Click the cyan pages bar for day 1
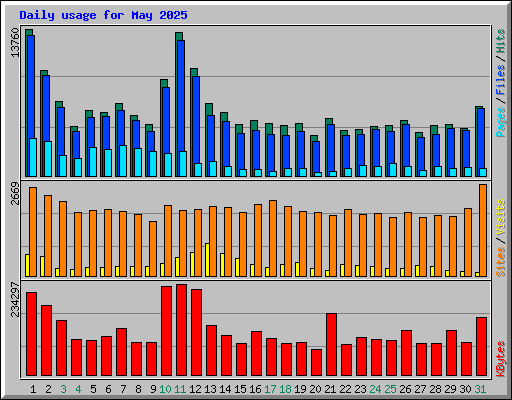Image resolution: width=512 pixels, height=400 pixels. [33, 157]
